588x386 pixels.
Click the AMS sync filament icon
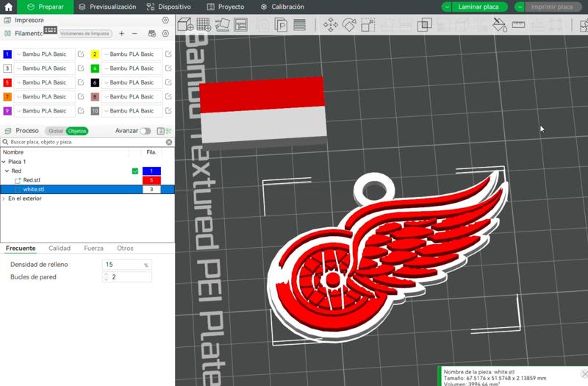click(152, 34)
